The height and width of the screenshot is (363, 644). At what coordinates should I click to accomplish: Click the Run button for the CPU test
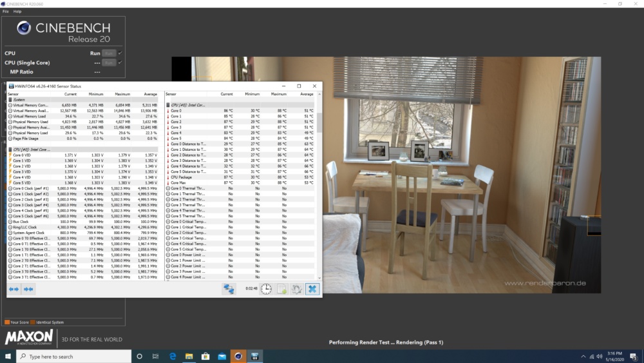[x=109, y=53]
